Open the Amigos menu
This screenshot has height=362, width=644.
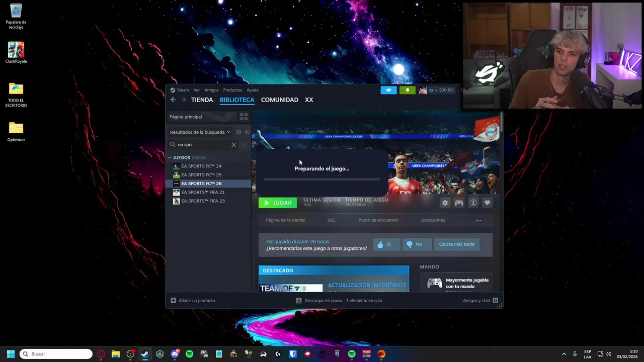tap(211, 90)
